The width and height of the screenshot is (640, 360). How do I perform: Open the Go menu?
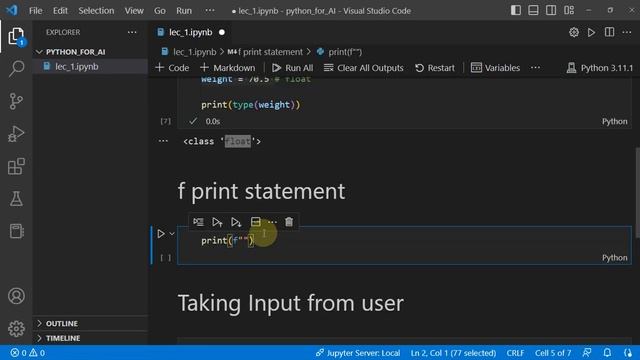pyautogui.click(x=160, y=11)
